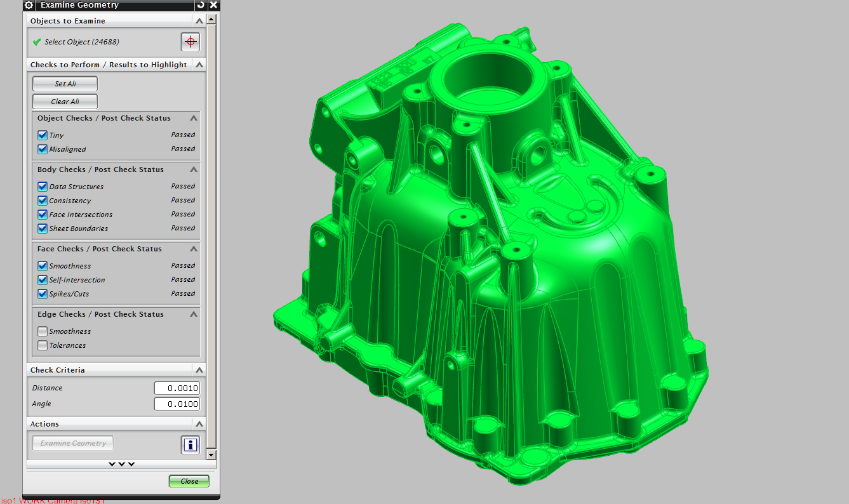Click the Select Object crosshair icon
Viewport: 849px width, 504px height.
pyautogui.click(x=190, y=42)
